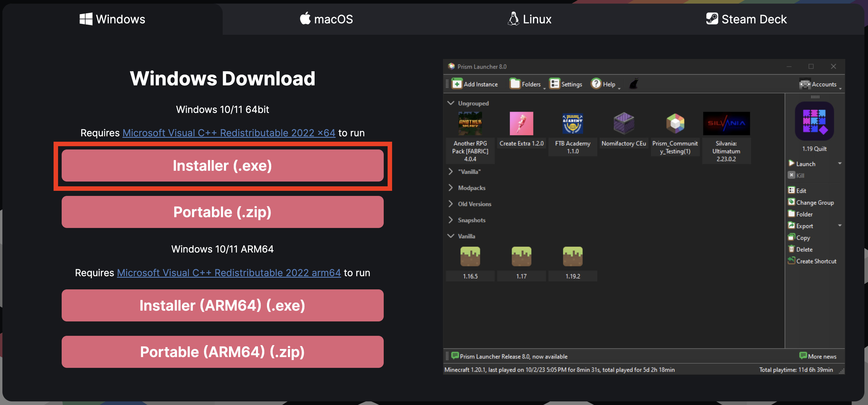The height and width of the screenshot is (405, 868).
Task: Select the 1.17 grass block instance
Action: [x=521, y=257]
